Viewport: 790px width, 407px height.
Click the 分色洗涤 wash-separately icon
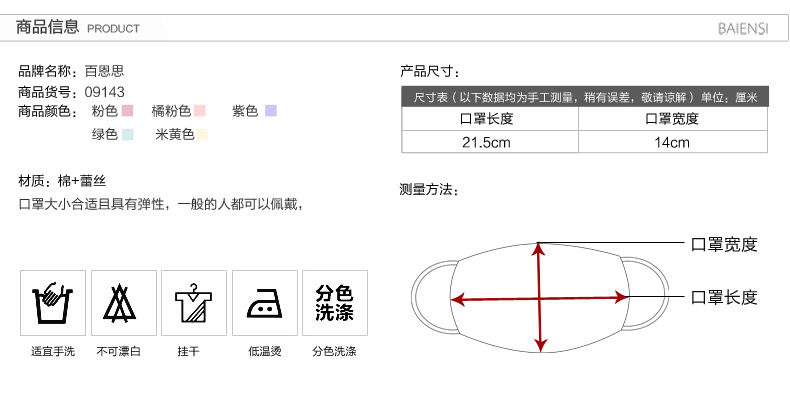(335, 303)
